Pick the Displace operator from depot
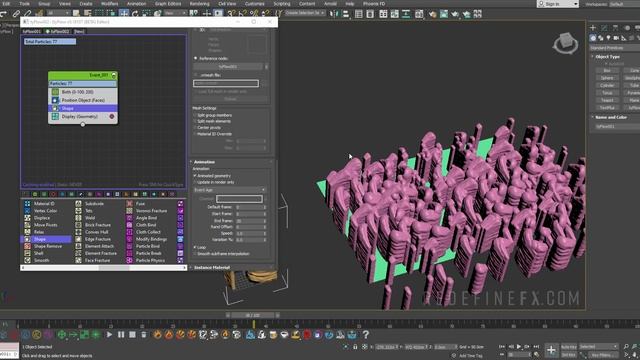640x360 pixels. pyautogui.click(x=42, y=218)
